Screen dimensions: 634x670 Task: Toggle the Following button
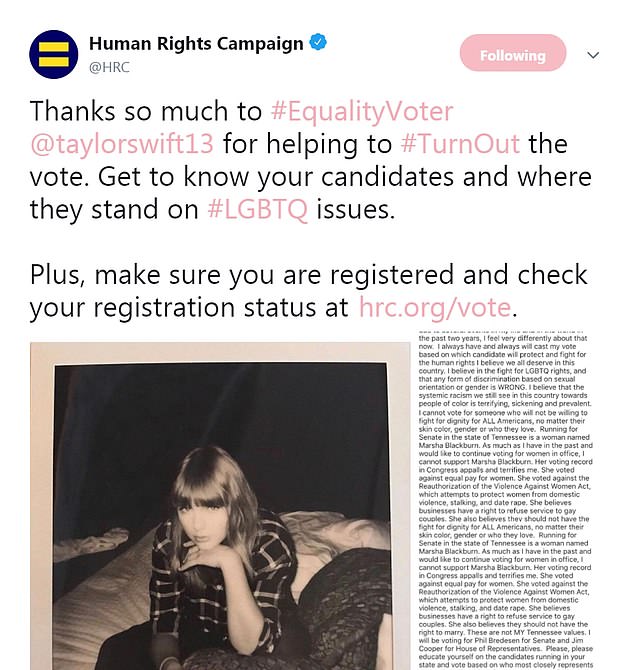tap(512, 55)
